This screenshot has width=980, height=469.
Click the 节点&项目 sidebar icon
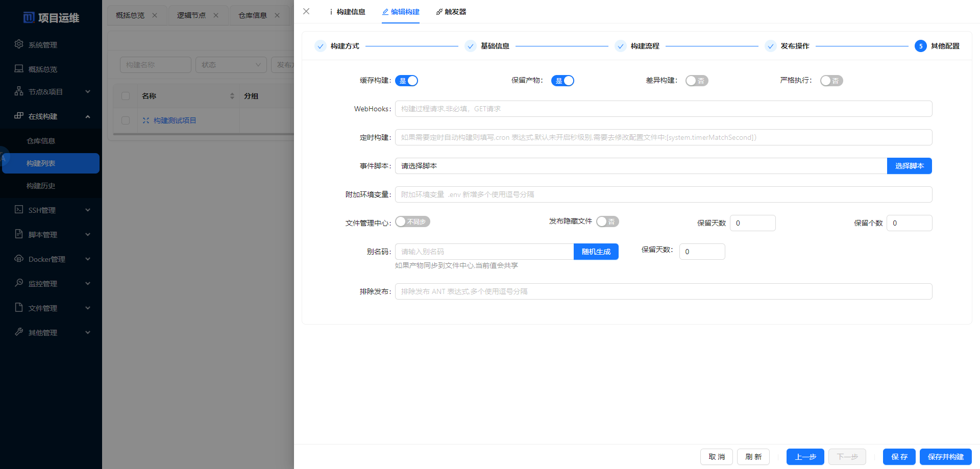(18, 91)
